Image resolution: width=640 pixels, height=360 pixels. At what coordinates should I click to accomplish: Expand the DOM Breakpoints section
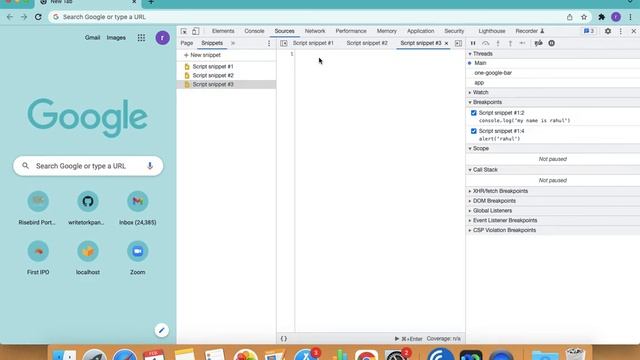[553, 201]
